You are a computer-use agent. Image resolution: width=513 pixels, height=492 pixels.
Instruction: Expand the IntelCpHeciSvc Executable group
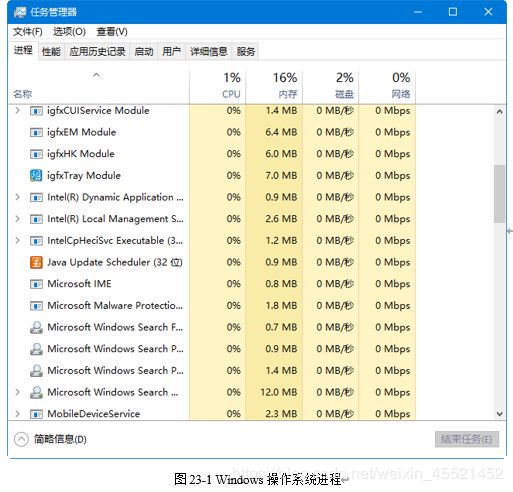pyautogui.click(x=18, y=240)
